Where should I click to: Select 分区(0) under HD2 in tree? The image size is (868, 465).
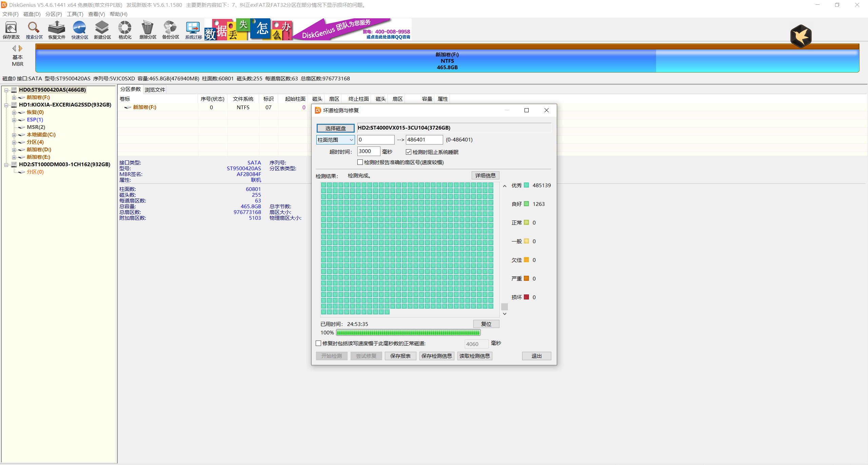point(35,172)
